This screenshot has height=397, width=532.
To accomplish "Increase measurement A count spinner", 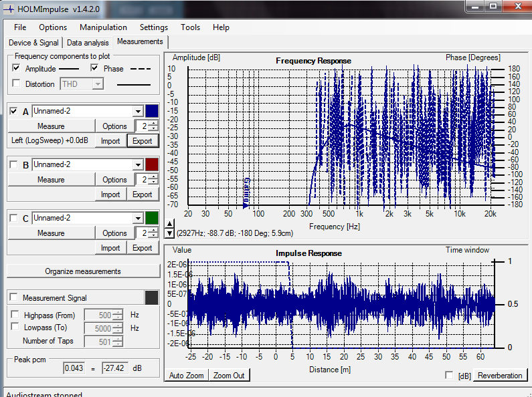I will coord(154,123).
